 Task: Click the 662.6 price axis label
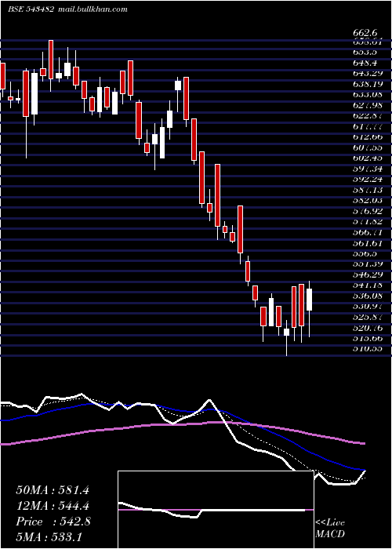point(365,33)
